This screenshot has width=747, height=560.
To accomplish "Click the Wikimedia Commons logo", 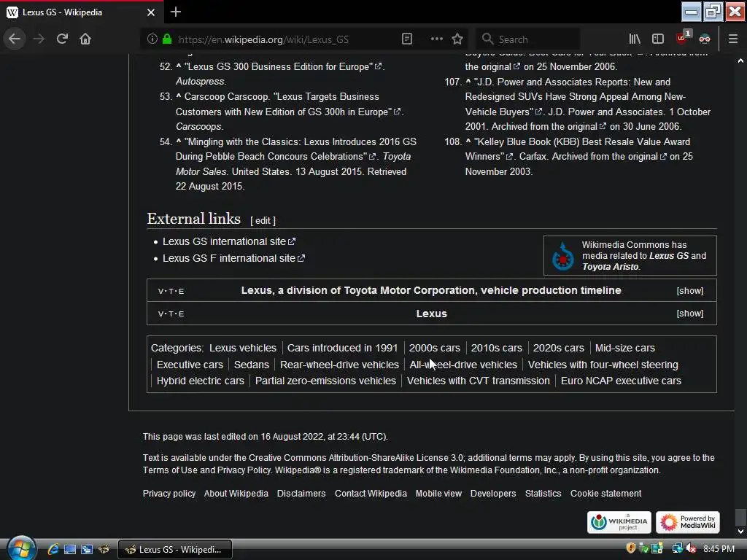I will tap(563, 256).
